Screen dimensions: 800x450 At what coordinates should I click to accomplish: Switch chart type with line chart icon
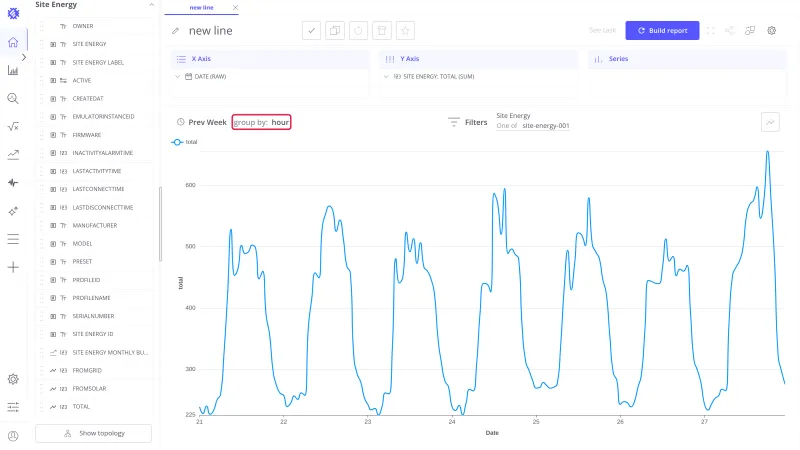click(770, 122)
